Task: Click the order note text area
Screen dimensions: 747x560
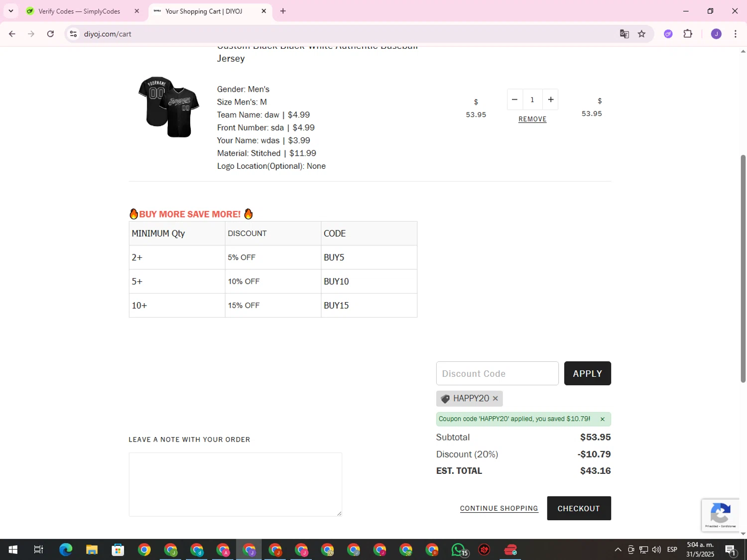Action: [x=235, y=484]
